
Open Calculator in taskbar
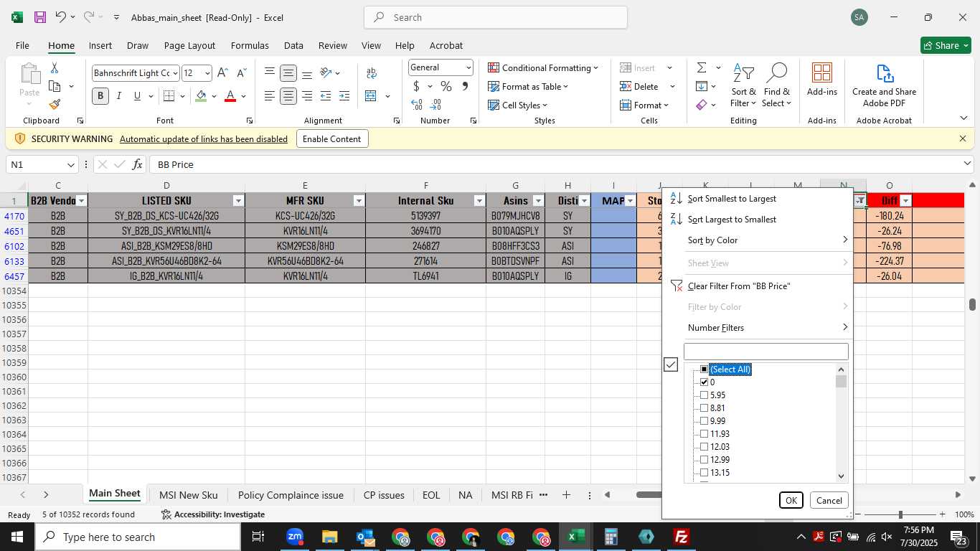611,537
